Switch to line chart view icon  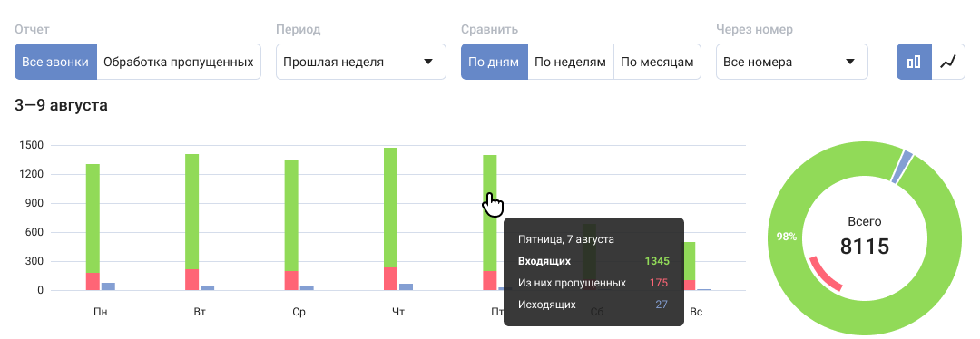click(948, 62)
